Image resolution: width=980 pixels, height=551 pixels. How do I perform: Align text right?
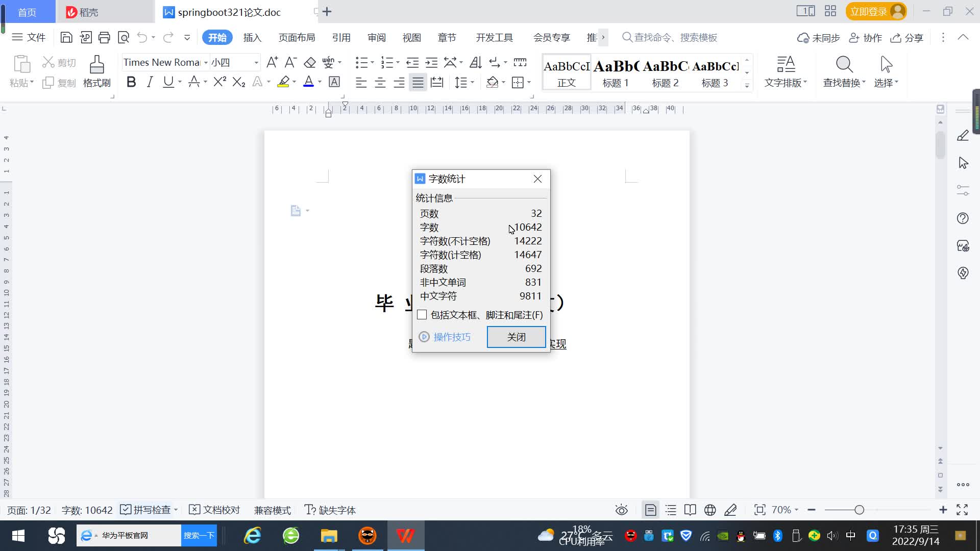(399, 82)
